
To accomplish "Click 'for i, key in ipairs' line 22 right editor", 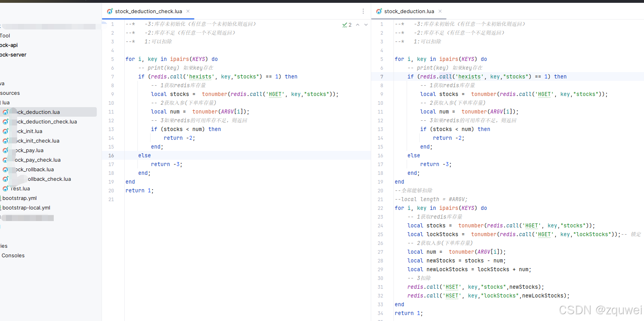I will 441,208.
